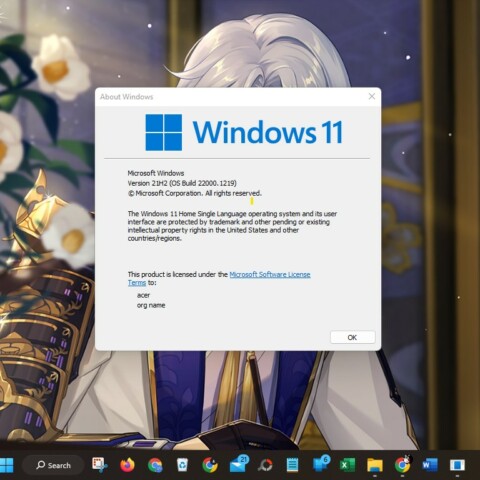
Task: Click the 'Windows 11 Home Single Language' paragraph
Action: pos(232,226)
